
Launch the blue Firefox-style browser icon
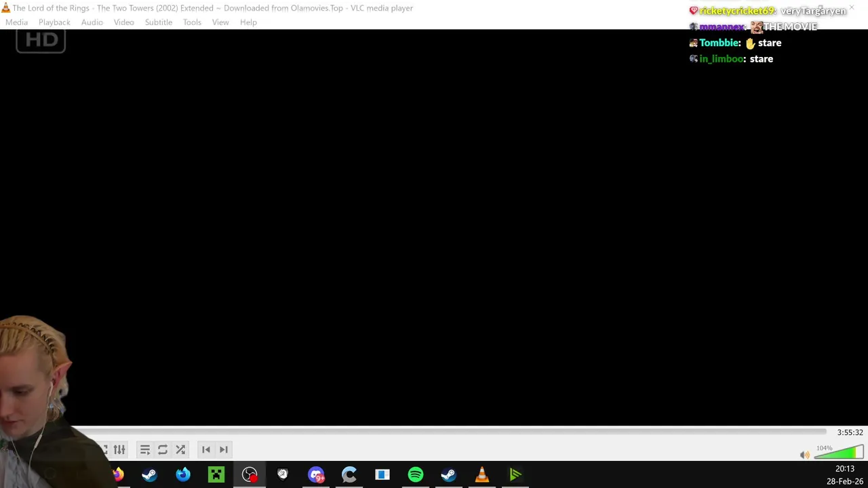(x=183, y=474)
